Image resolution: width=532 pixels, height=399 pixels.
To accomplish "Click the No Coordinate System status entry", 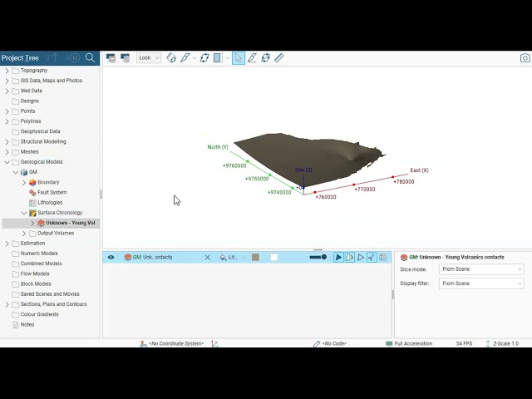I will [x=172, y=343].
